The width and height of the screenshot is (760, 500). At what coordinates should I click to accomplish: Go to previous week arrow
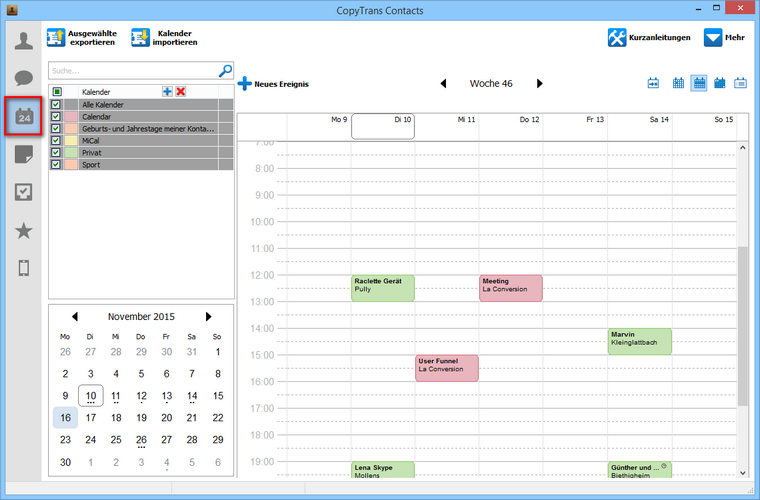click(x=443, y=83)
